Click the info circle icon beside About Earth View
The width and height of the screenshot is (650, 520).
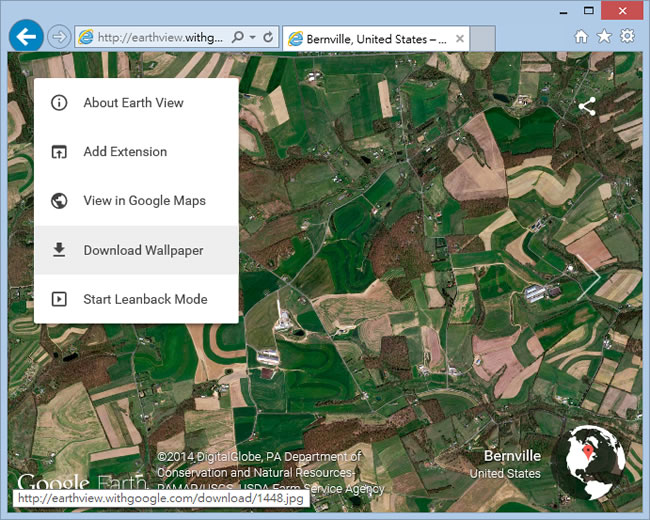point(59,102)
